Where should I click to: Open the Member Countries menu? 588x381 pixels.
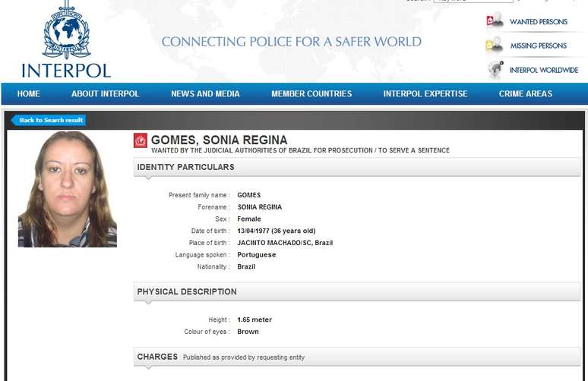[x=311, y=94]
